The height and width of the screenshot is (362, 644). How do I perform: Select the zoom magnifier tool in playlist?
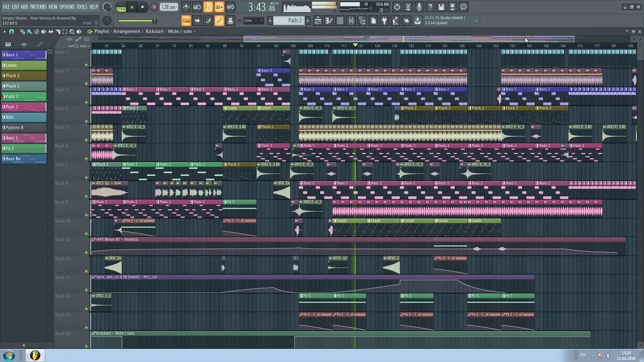72,32
